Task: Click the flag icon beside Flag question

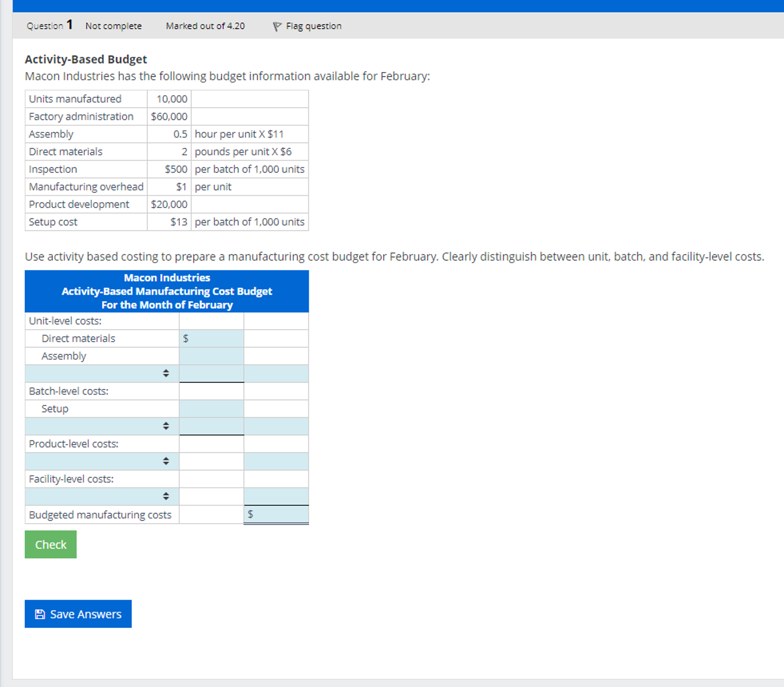Action: (277, 26)
